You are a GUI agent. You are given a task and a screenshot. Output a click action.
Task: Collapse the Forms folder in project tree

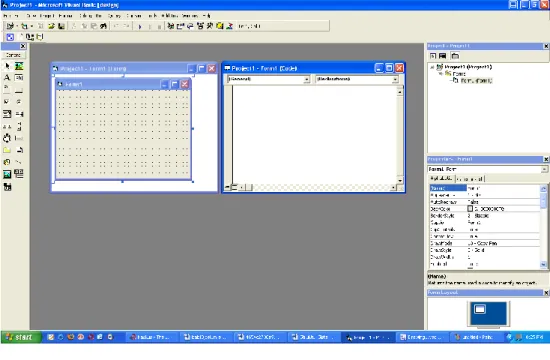pos(440,74)
